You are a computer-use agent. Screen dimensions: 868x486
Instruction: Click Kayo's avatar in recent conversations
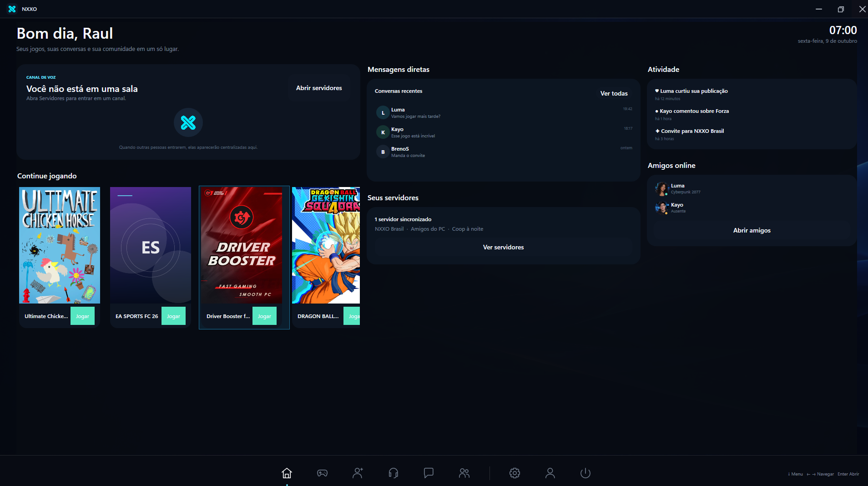383,132
